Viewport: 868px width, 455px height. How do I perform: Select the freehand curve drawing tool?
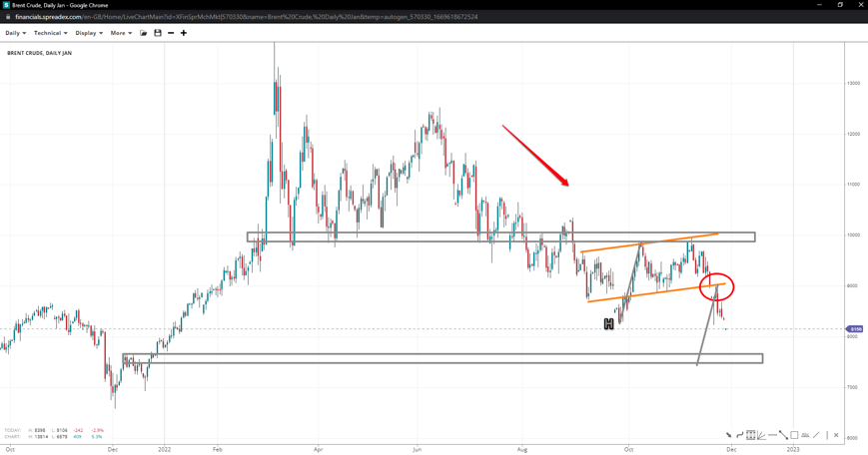point(739,435)
